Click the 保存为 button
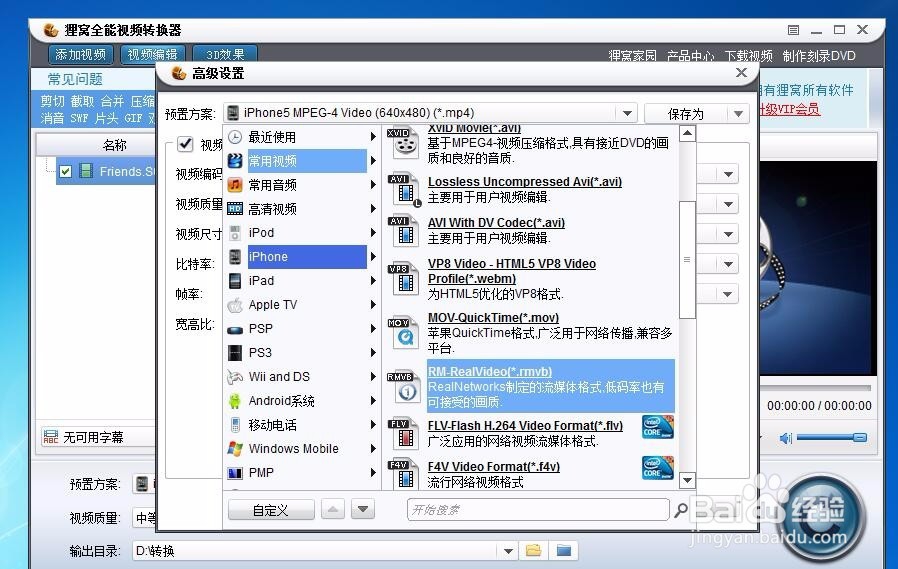 [686, 114]
